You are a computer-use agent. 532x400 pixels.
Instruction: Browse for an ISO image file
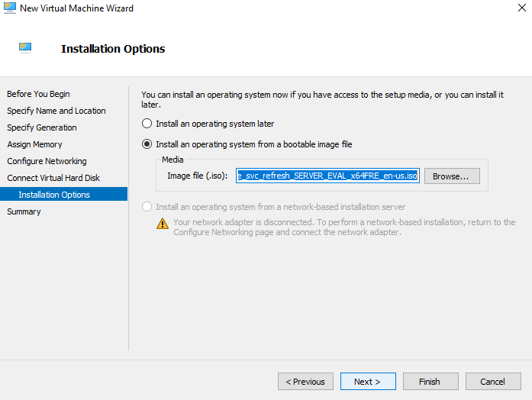[452, 176]
